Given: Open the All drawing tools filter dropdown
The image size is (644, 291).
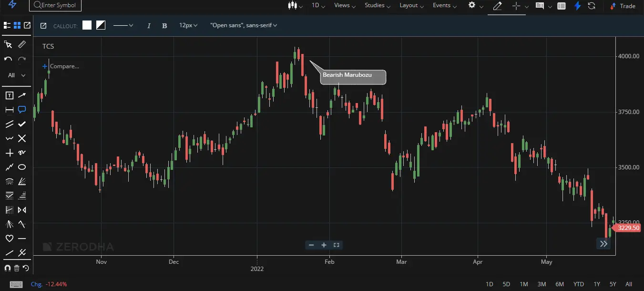Looking at the screenshot, I should [17, 75].
